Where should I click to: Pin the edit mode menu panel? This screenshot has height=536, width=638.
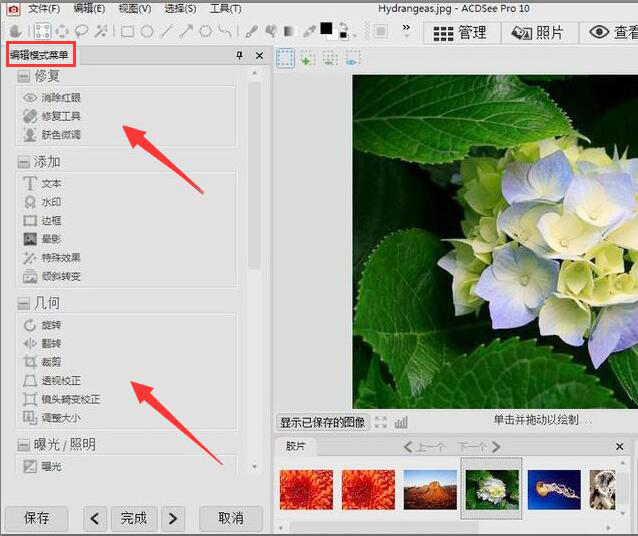click(x=240, y=55)
